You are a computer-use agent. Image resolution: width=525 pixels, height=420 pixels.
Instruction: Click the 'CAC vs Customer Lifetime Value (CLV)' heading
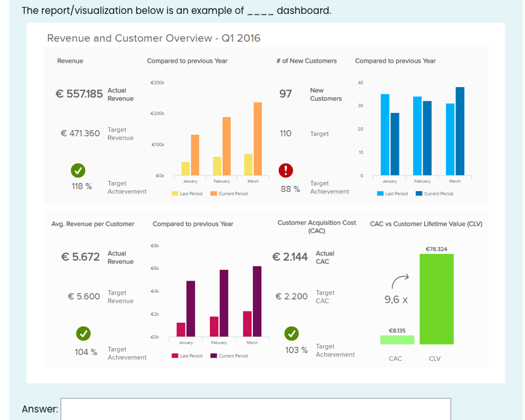[x=426, y=224]
